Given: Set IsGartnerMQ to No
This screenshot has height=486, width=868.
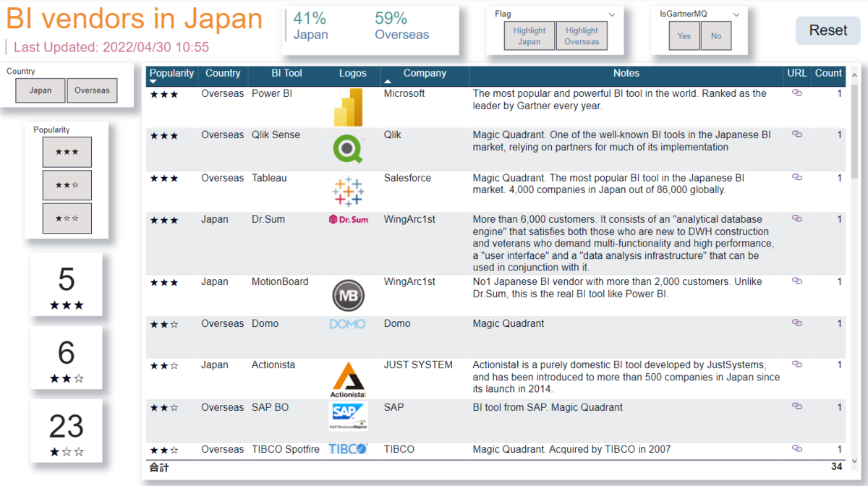Looking at the screenshot, I should point(716,36).
